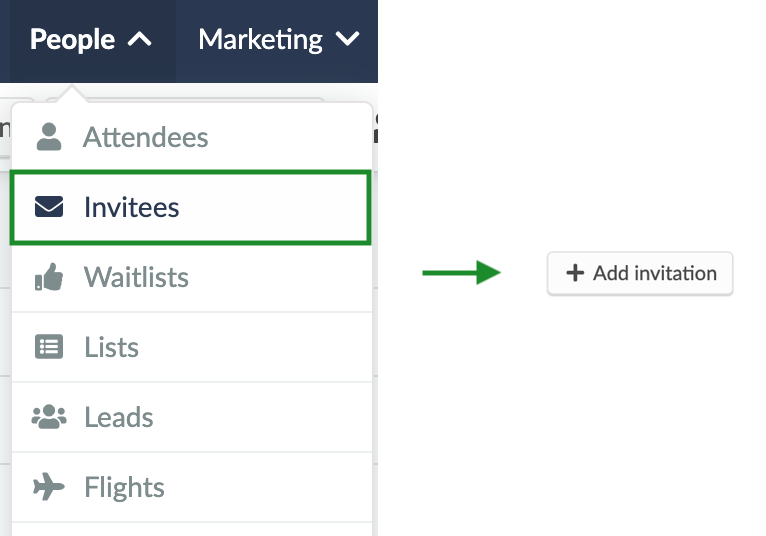
Task: Click the Attendees person icon
Action: point(49,137)
